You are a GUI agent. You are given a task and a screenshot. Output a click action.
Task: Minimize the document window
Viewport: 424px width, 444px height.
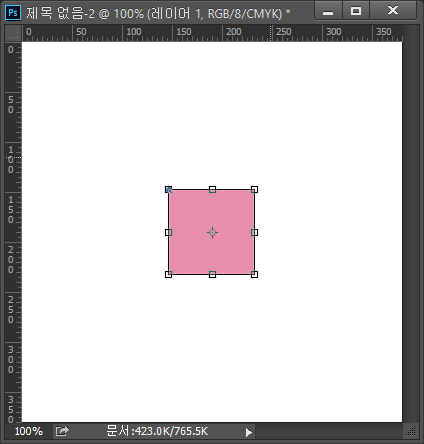(x=328, y=11)
